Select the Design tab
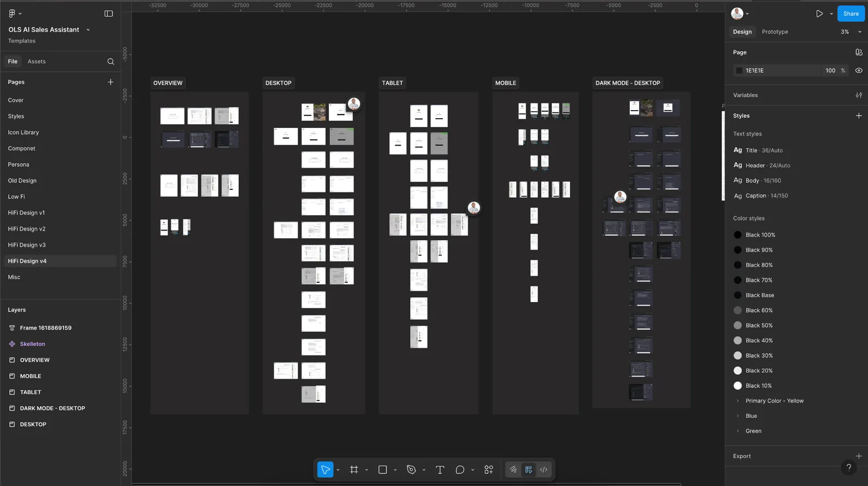Screen dimensions: 868x486 click(x=742, y=32)
